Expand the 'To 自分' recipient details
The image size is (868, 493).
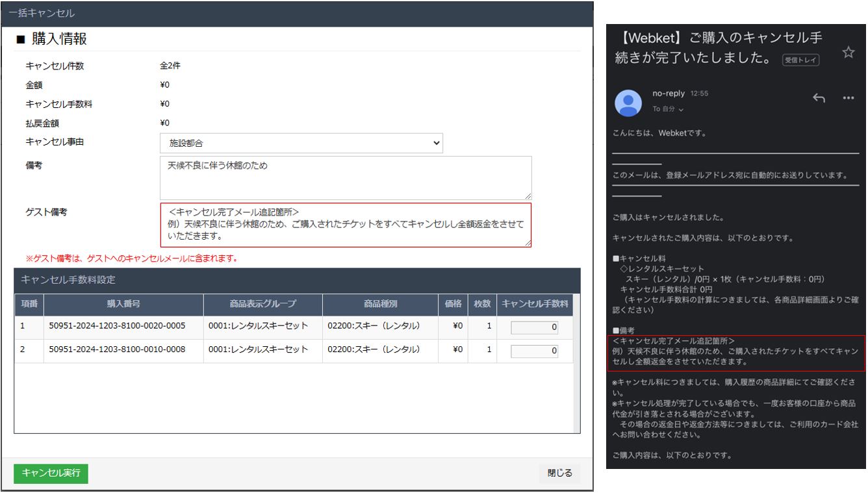(667, 109)
